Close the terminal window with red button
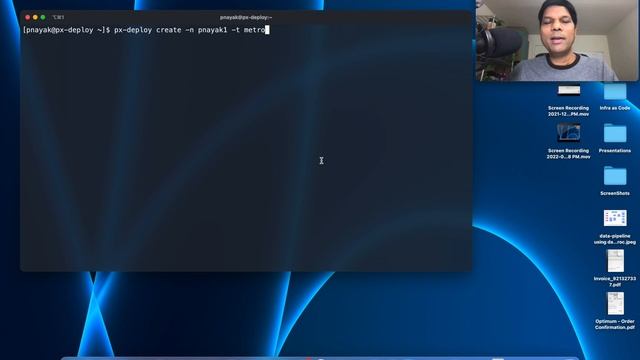Image resolution: width=640 pixels, height=360 pixels. pos(27,18)
